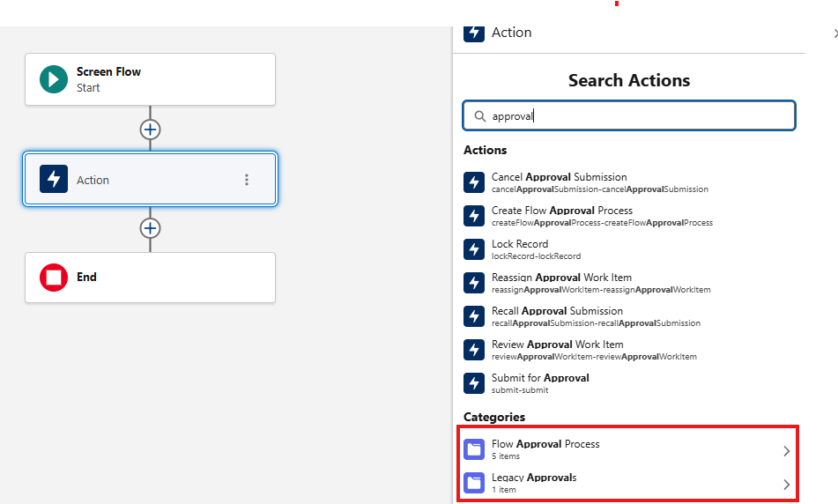Select Cancel Approval Submission action
The image size is (838, 504).
pyautogui.click(x=629, y=182)
